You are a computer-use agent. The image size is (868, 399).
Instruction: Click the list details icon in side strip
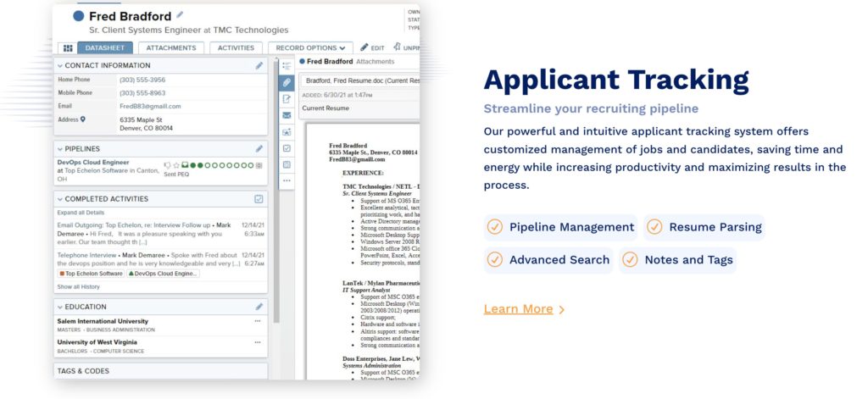(x=287, y=66)
